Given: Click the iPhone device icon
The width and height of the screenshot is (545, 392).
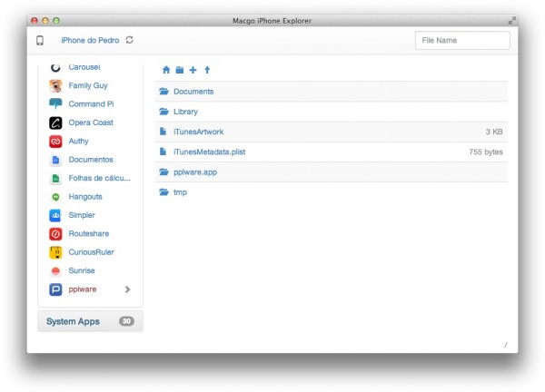Looking at the screenshot, I should [x=40, y=40].
